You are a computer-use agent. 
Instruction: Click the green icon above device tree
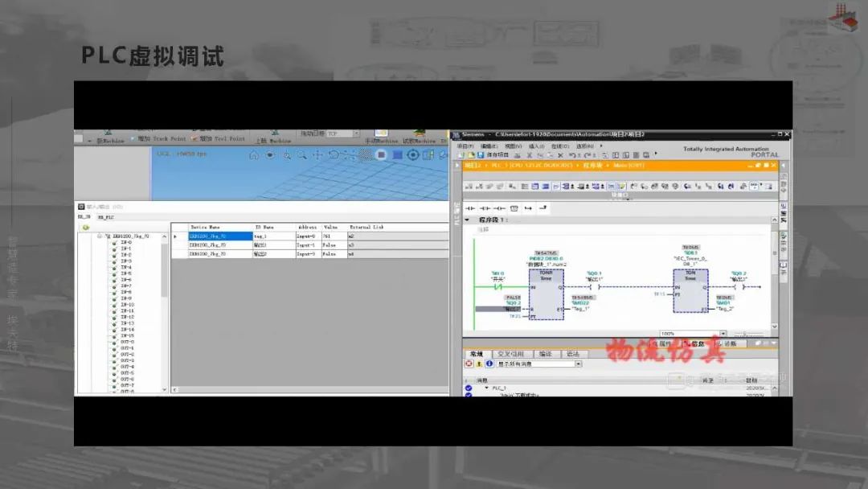pos(86,228)
